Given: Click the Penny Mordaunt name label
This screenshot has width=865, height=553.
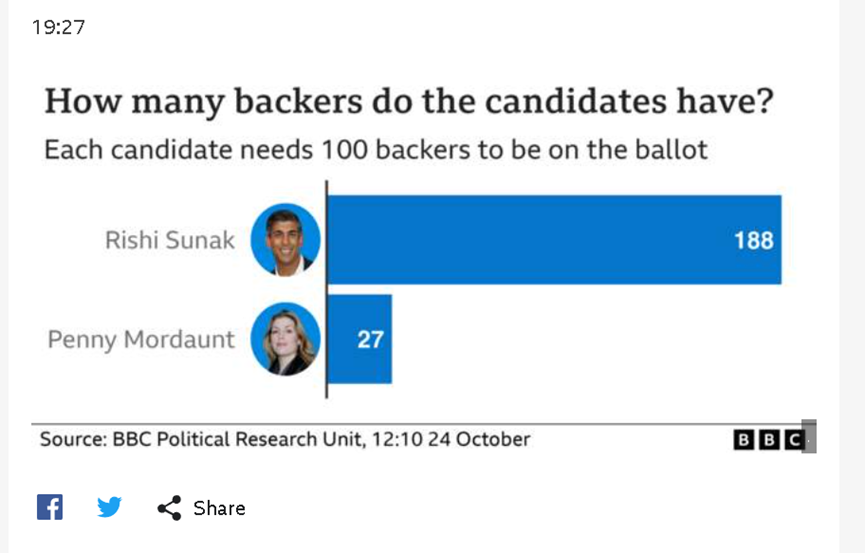Looking at the screenshot, I should coord(141,340).
